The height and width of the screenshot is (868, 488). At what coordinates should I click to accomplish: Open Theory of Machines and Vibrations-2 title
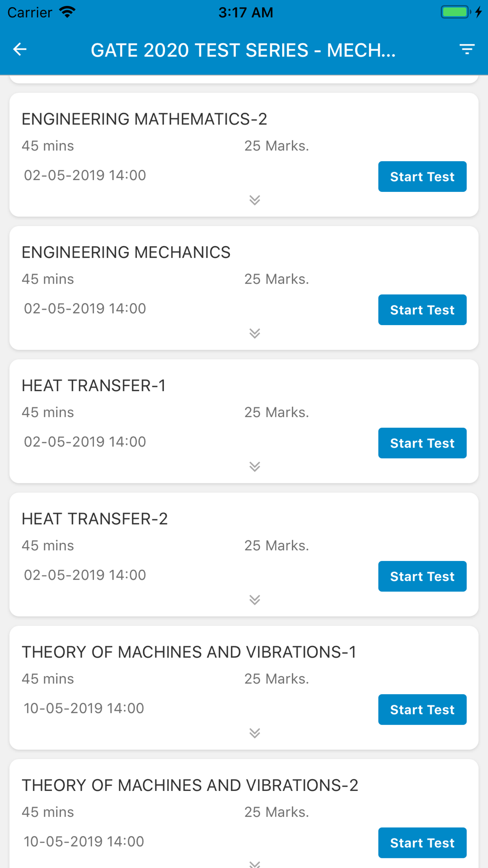point(190,785)
